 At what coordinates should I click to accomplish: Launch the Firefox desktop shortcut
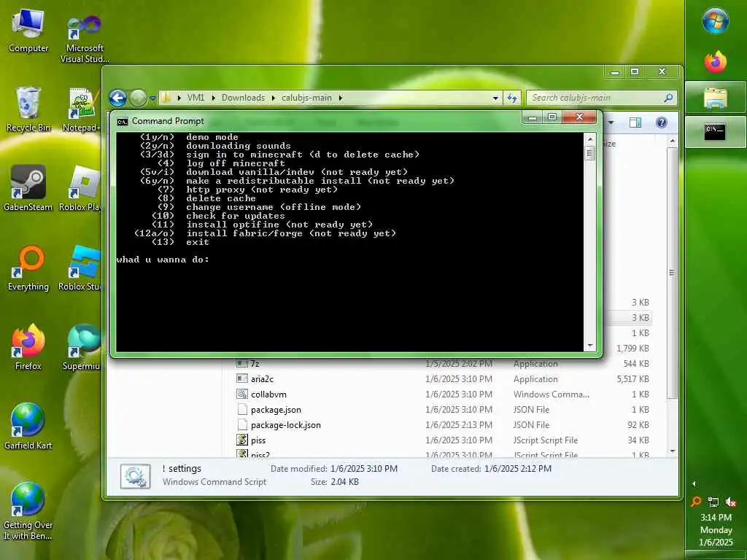coord(28,347)
